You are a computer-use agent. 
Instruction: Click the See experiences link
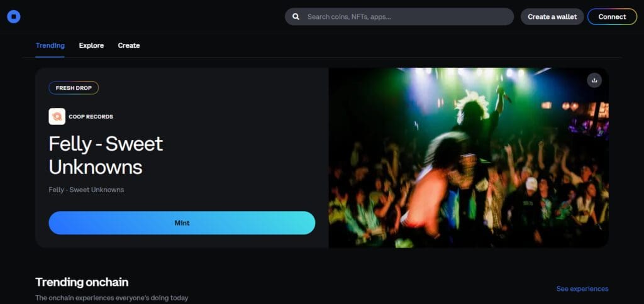[x=582, y=289]
